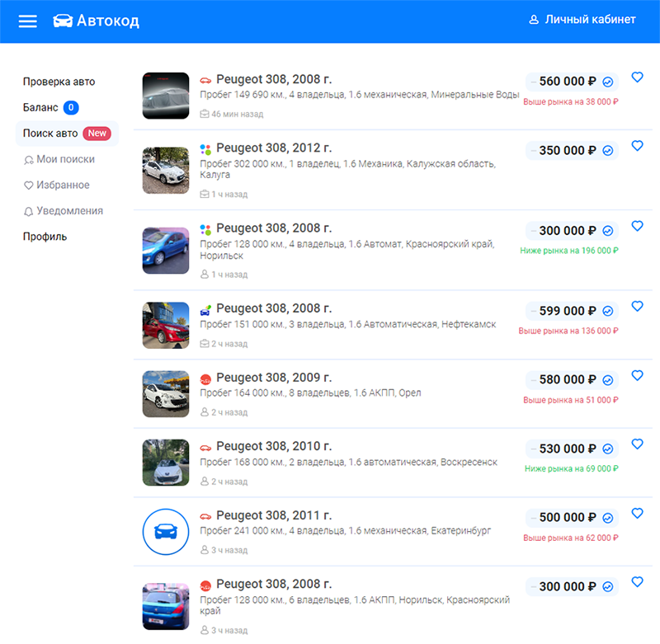Open red Peugeot thumbnail, Нефтекамск
660x644 pixels.
166,325
